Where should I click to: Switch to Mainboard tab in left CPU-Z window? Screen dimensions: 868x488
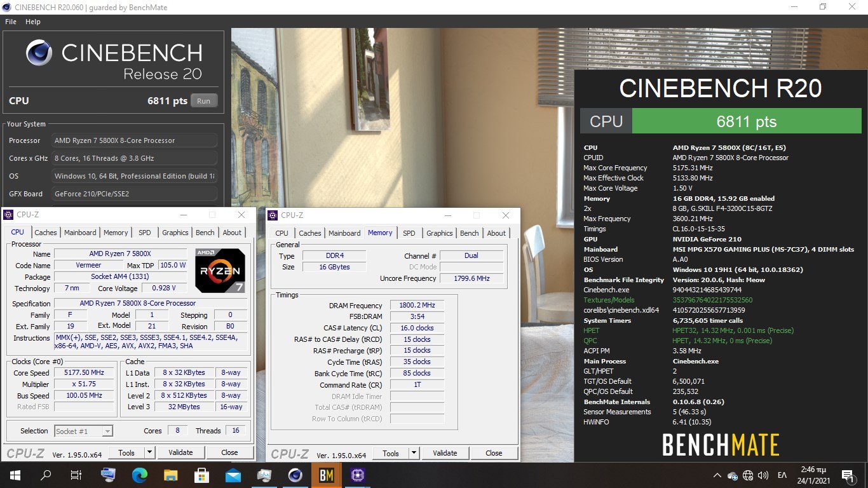(x=80, y=233)
